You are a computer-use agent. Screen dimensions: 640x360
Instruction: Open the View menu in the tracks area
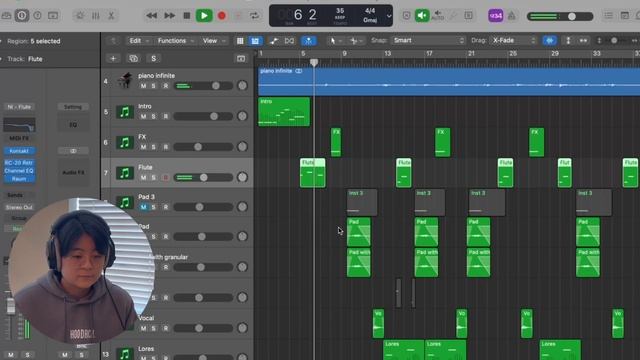coord(214,40)
